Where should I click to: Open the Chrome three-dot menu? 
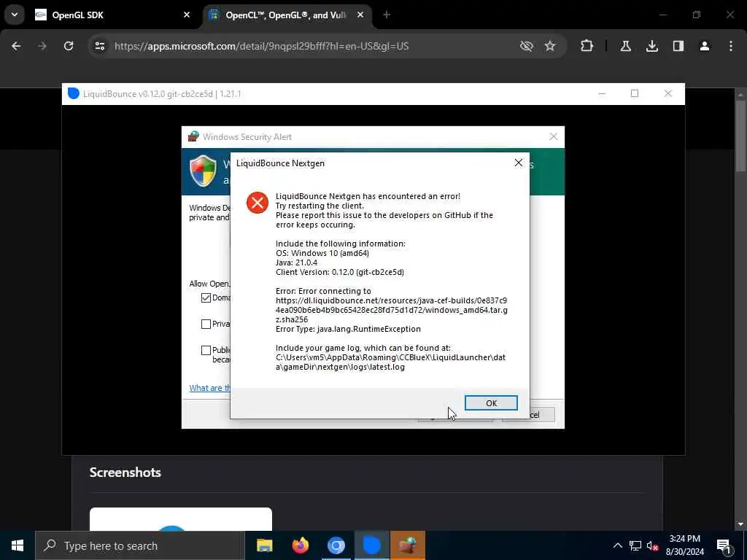tap(731, 46)
